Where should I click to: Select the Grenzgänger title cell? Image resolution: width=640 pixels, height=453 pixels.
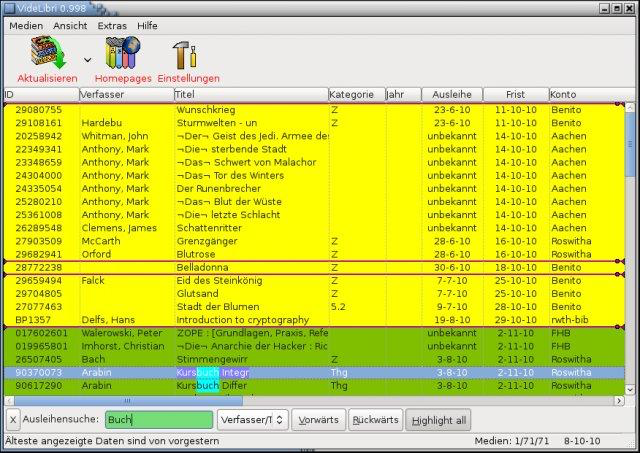coord(207,241)
